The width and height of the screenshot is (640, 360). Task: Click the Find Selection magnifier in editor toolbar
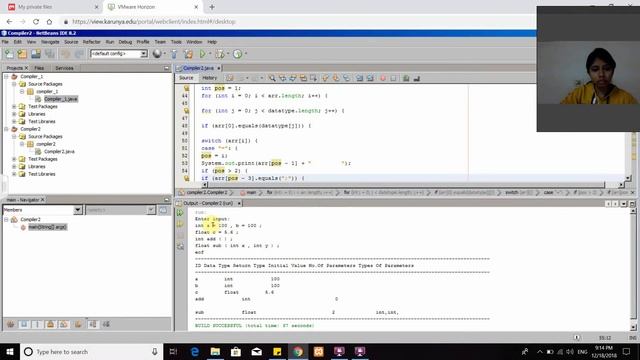pyautogui.click(x=272, y=78)
